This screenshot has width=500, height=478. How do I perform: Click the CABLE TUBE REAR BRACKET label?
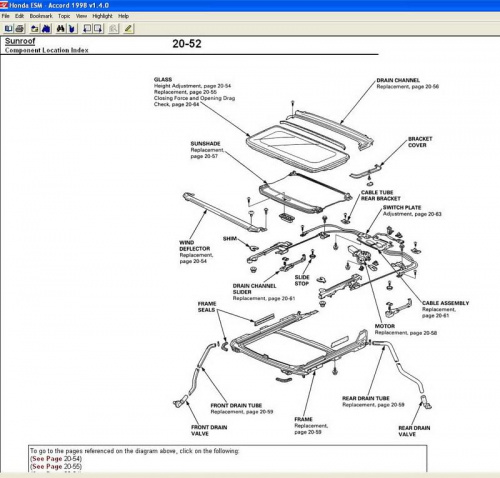(381, 196)
